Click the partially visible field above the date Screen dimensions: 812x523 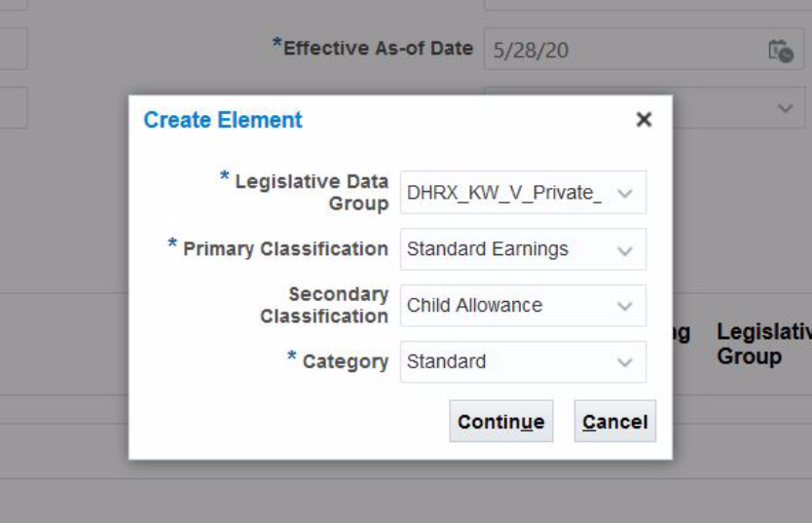pos(643,4)
